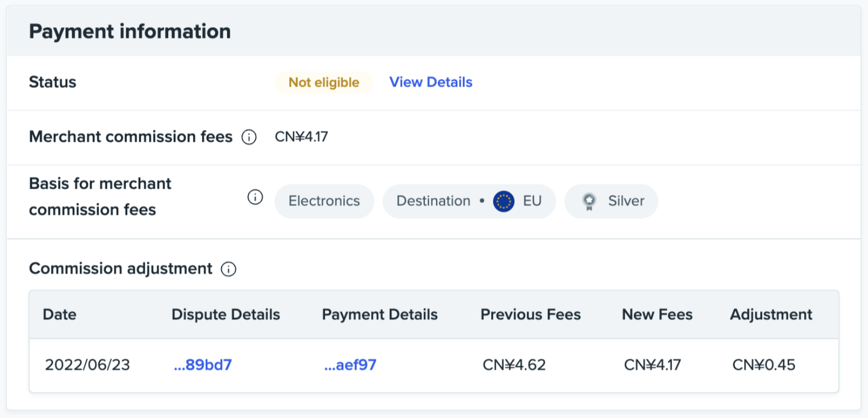The image size is (868, 418).
Task: Select the Electronics category chip
Action: (x=324, y=201)
